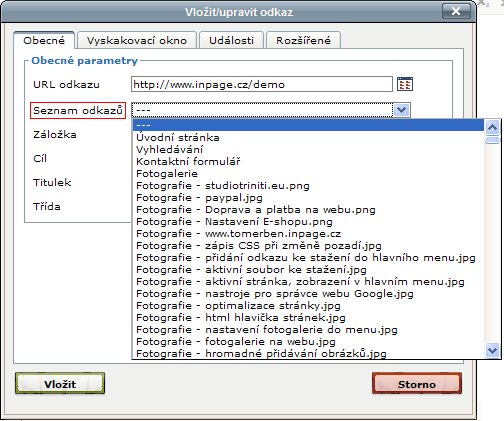
Task: Switch to the Vyskakovací okno tab
Action: click(x=137, y=41)
